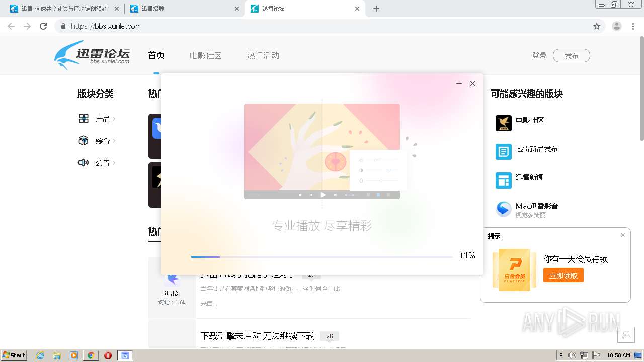Open the 产品 category icon
This screenshot has height=362, width=644.
tap(84, 119)
